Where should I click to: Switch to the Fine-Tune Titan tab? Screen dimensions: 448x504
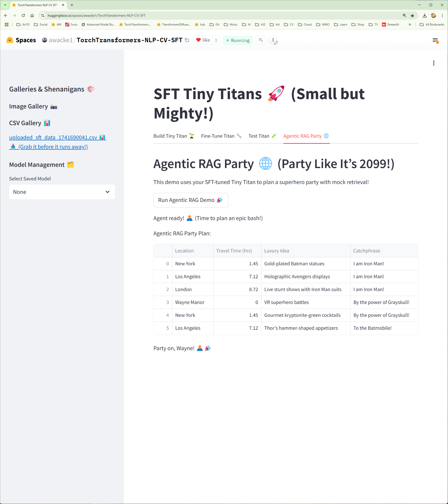click(x=221, y=136)
